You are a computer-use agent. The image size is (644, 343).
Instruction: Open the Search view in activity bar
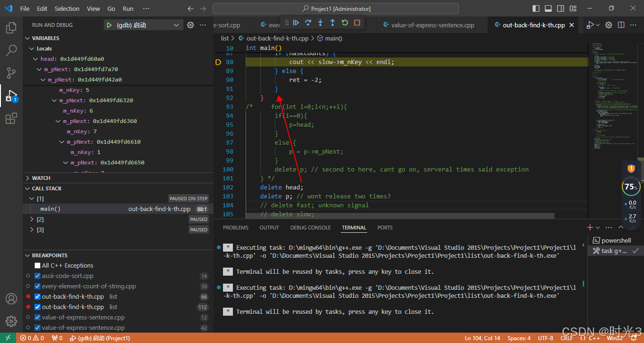tap(11, 50)
